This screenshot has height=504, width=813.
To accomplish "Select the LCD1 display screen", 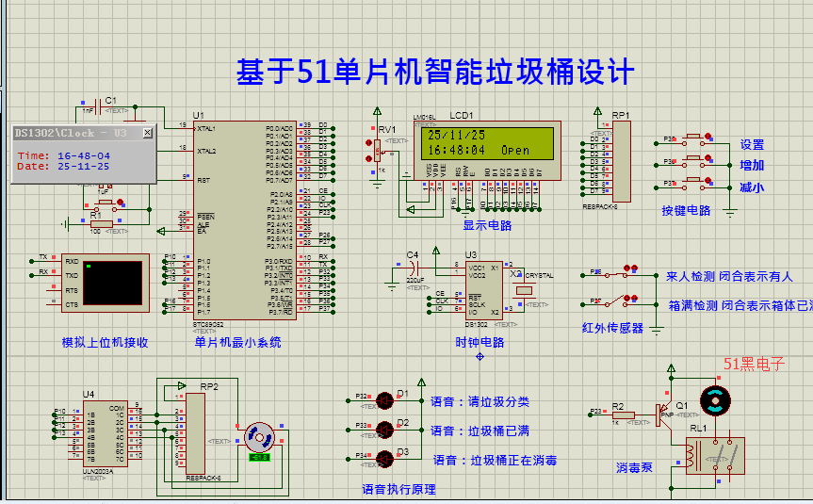I will click(x=478, y=142).
